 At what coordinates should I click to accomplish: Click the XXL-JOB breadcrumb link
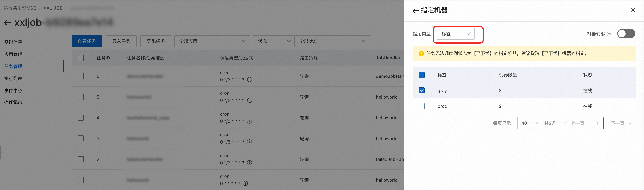[x=53, y=8]
